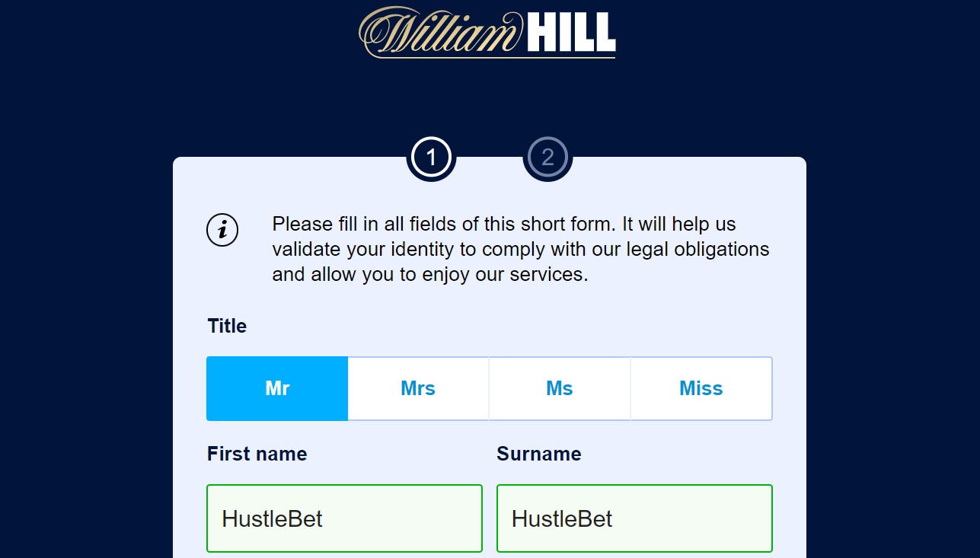Select the highlighted step number one indicator
The height and width of the screenshot is (558, 980).
[432, 158]
